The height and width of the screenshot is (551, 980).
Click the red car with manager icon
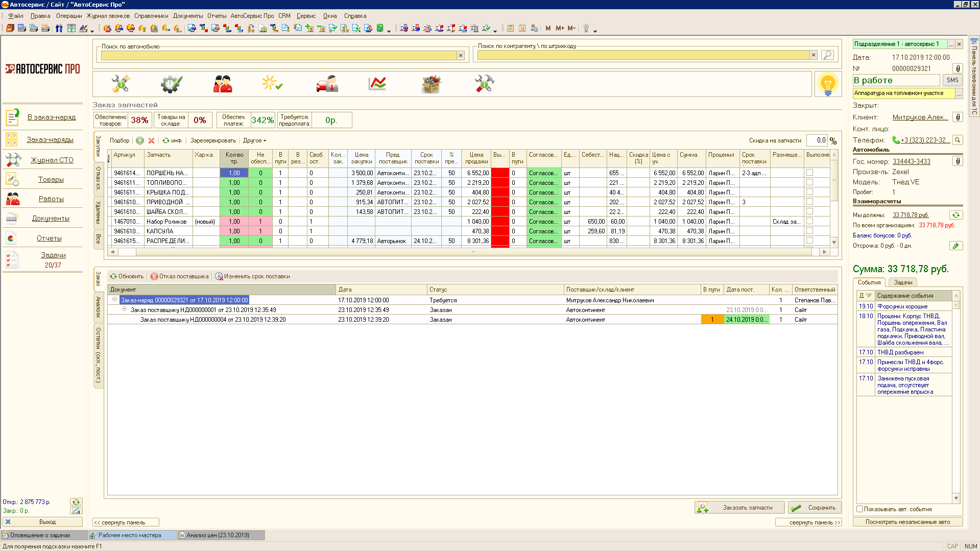click(327, 84)
